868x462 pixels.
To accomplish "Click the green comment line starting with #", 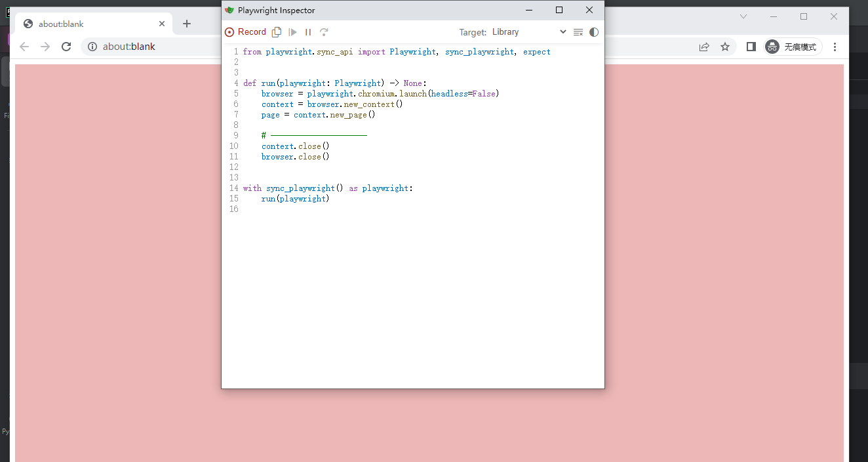I will (314, 136).
